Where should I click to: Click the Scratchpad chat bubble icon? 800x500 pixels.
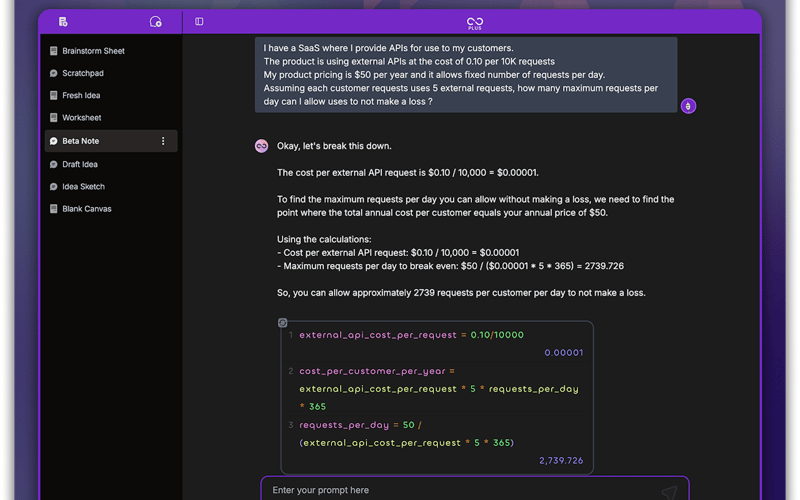coord(54,73)
